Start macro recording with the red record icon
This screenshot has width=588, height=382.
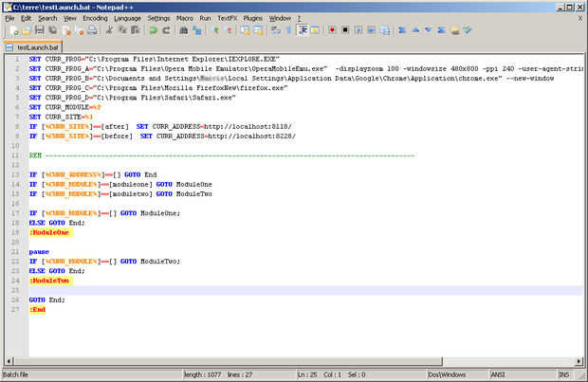click(x=333, y=30)
